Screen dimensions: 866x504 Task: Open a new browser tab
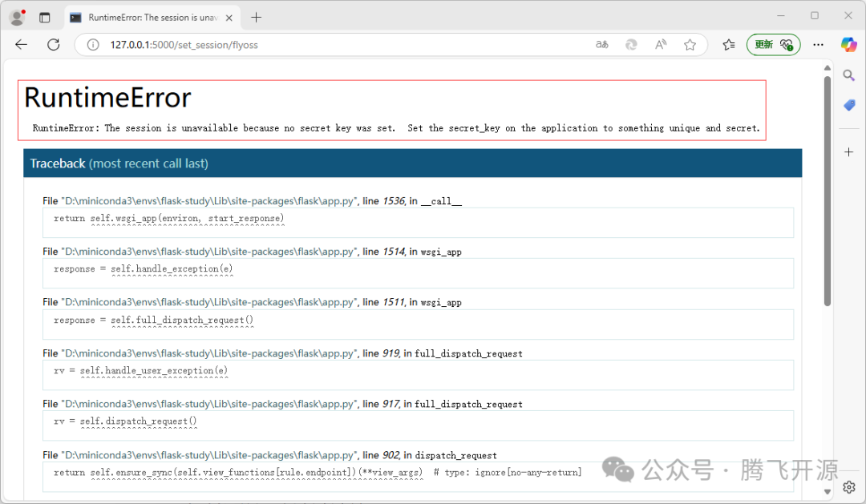point(257,18)
